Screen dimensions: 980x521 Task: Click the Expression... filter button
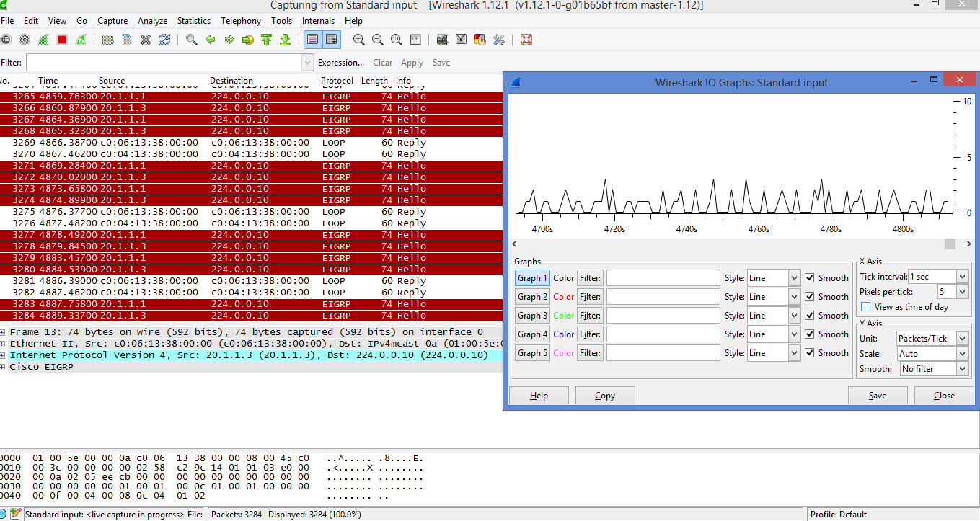tap(341, 63)
